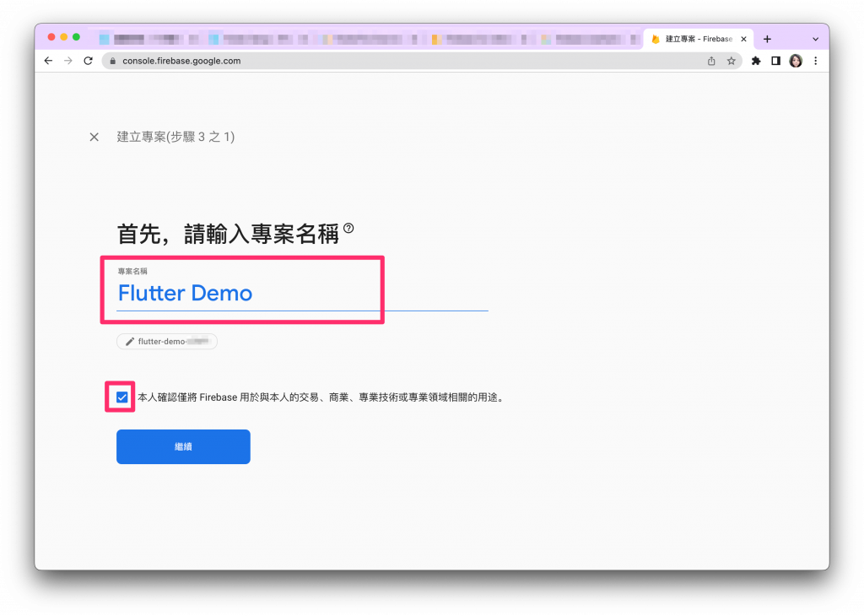Open the extensions puzzle icon
Viewport: 864px width, 616px height.
click(x=756, y=61)
